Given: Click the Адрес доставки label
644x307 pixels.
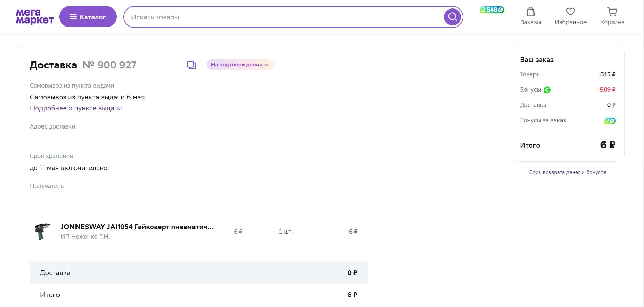Looking at the screenshot, I should pyautogui.click(x=52, y=126).
